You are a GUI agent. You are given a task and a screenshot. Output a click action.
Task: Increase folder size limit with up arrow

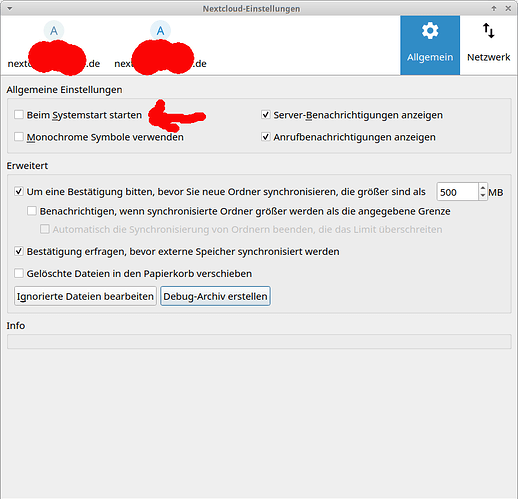[x=483, y=188]
